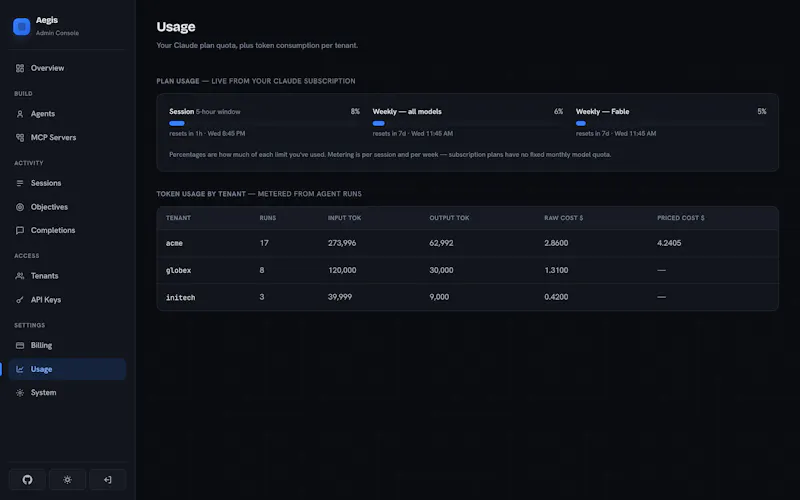Click 'resets in 1h · Wed 8:45 PM' text
The image size is (800, 500).
pos(207,134)
